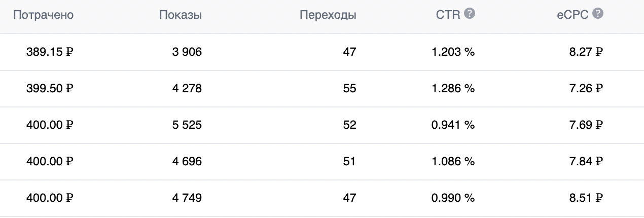Sort by Переходы column header
This screenshot has width=644, height=218.
pos(328,15)
